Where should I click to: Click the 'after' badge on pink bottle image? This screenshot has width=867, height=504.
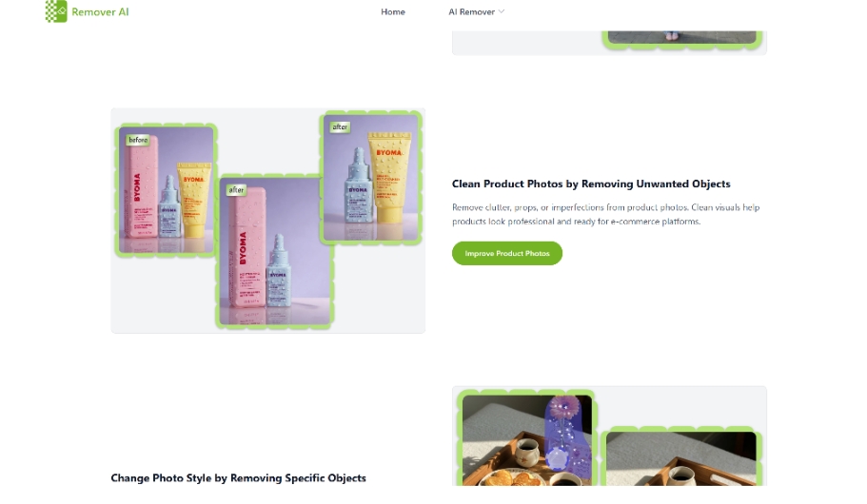(x=236, y=189)
